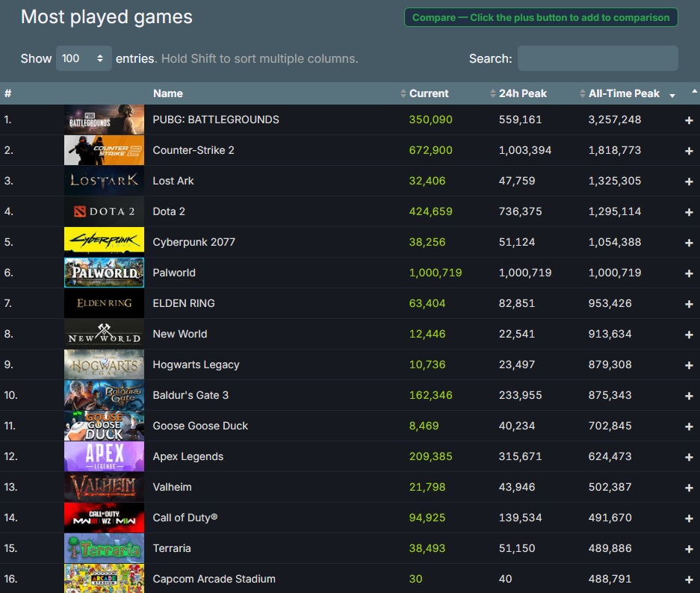
Task: Add Counter-Strike 2 to comparison with plus
Action: point(689,151)
